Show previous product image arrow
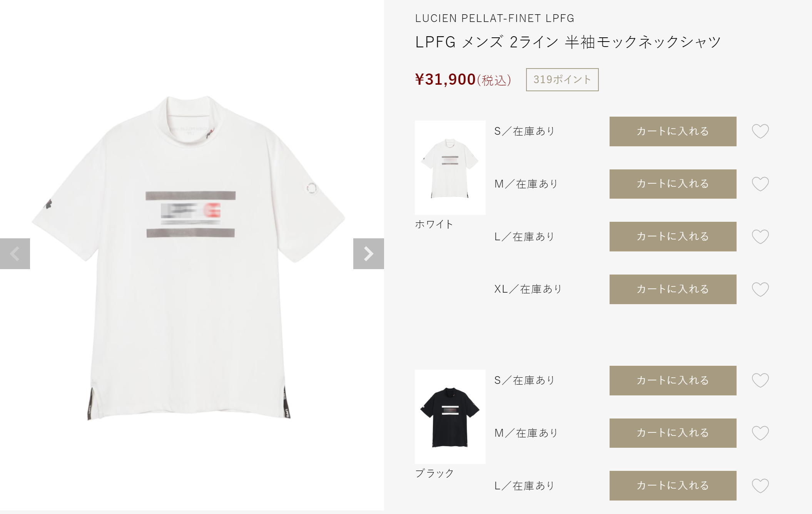The width and height of the screenshot is (812, 514). tap(15, 254)
